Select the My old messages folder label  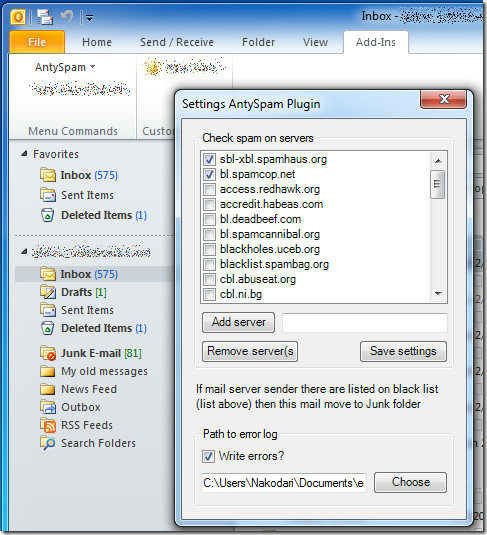(104, 371)
